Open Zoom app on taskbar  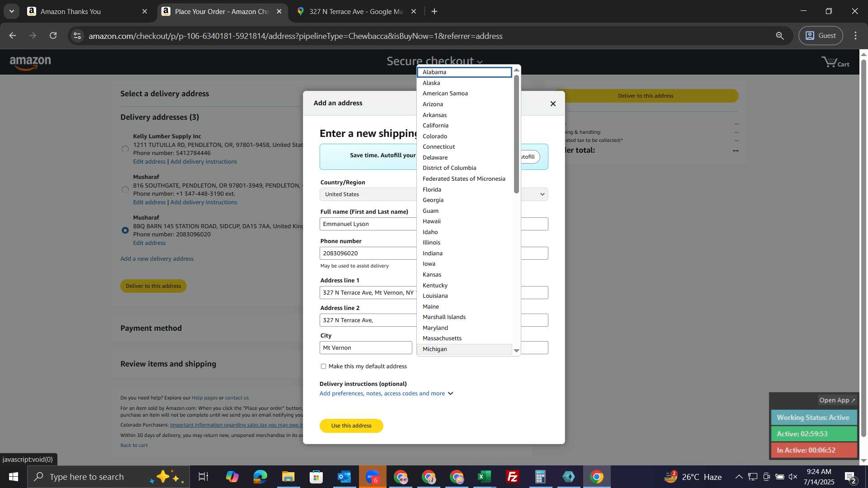[x=372, y=477]
